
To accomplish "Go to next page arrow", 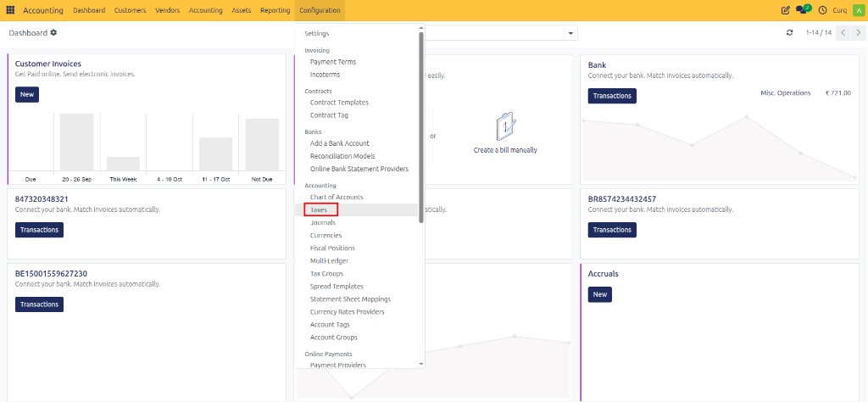I will coord(858,33).
